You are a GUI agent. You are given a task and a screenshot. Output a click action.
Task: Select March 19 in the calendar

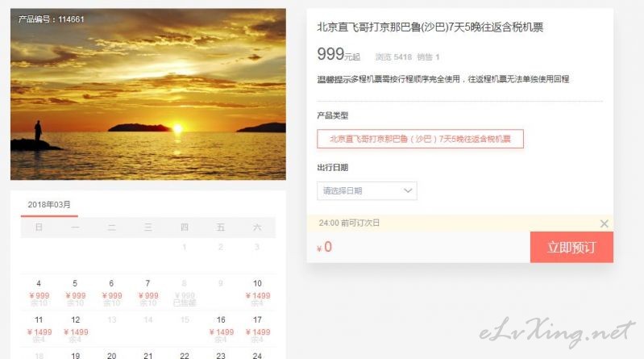click(x=75, y=355)
